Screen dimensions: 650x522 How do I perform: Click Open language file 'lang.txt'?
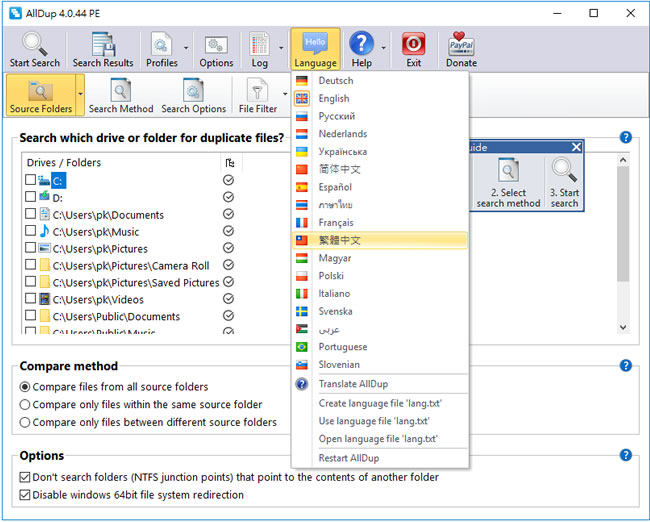380,439
